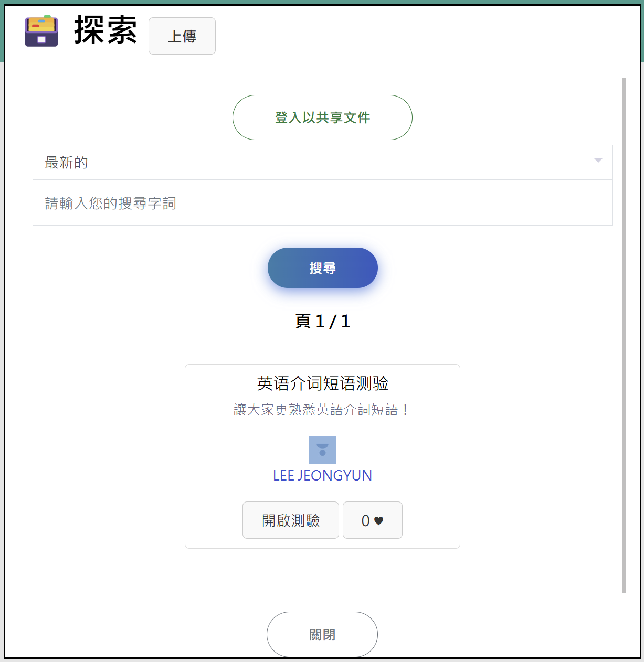This screenshot has height=662, width=644.
Task: Expand the sort dropdown arrow
Action: point(598,161)
